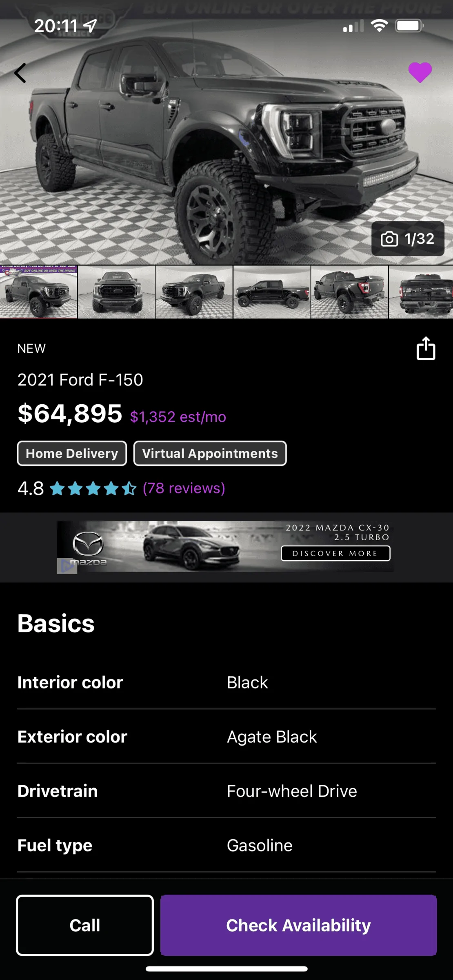453x980 pixels.
Task: Select the third truck thumbnail
Action: 194,292
